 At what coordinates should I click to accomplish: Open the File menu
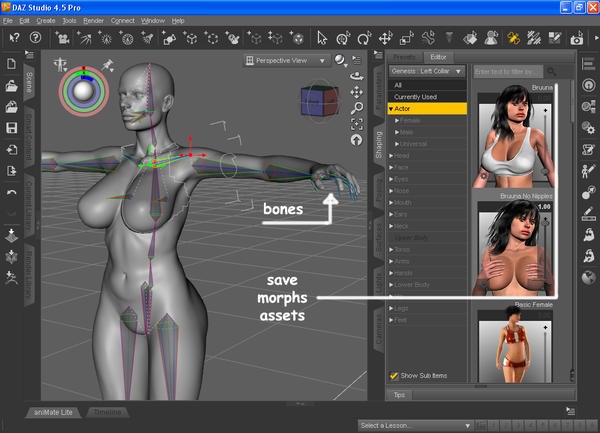coord(7,21)
